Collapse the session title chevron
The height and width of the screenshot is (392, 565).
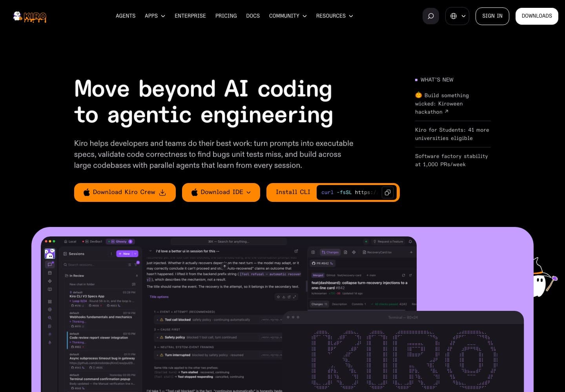pos(150,251)
